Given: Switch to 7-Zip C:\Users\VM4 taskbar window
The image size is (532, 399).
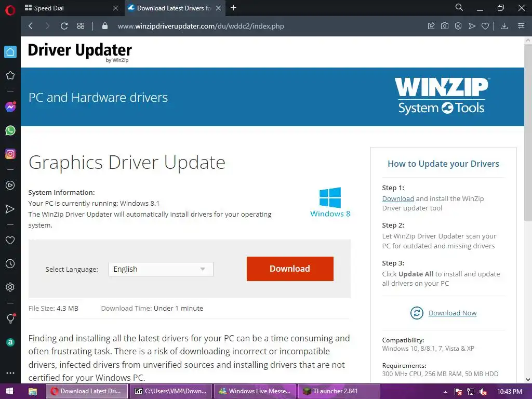Looking at the screenshot, I should point(170,391).
